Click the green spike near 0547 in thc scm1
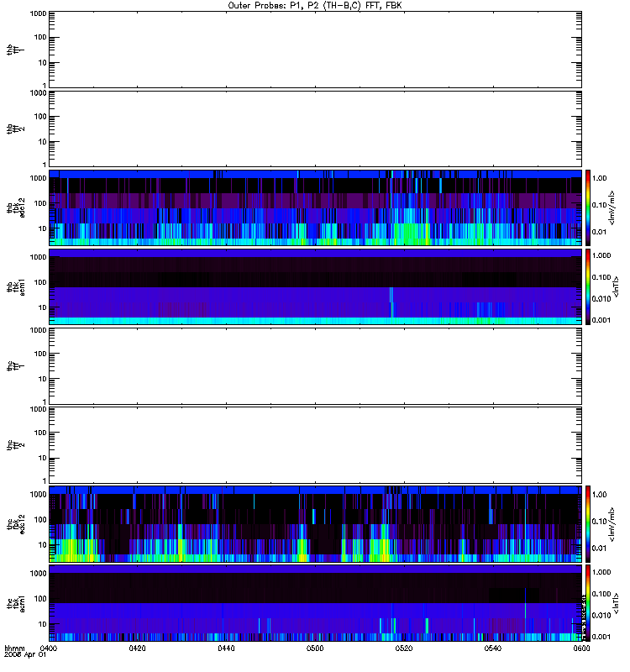 click(526, 611)
